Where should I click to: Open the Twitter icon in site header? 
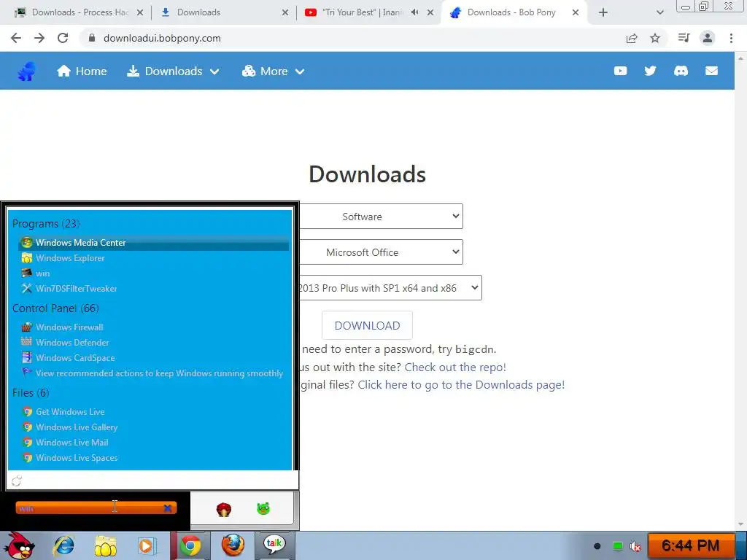[x=650, y=71]
